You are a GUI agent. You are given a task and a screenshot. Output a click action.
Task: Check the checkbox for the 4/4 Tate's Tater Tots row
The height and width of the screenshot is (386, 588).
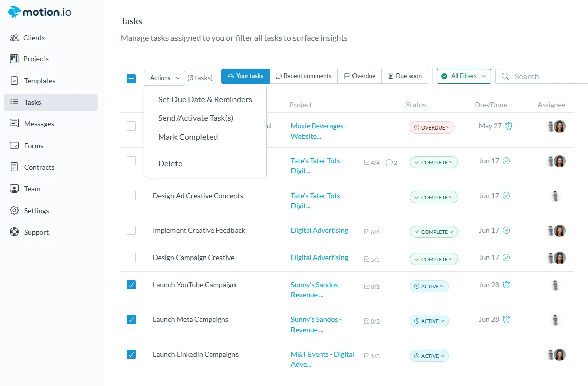coord(131,161)
